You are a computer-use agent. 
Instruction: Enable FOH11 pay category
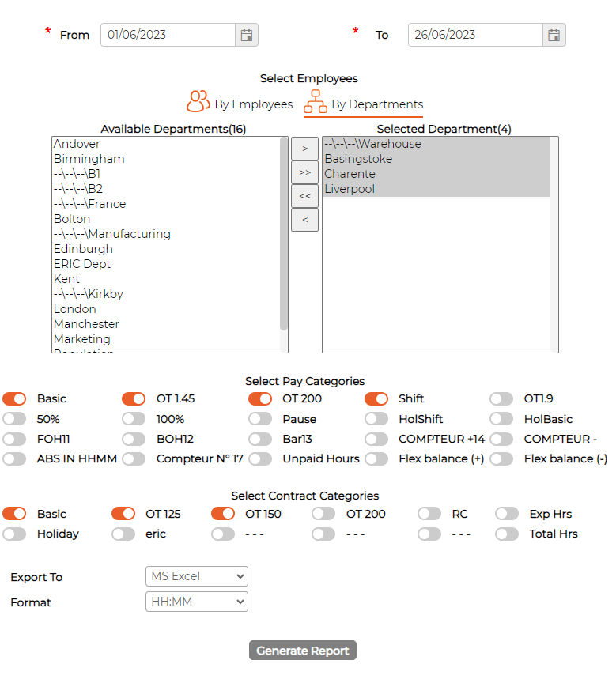point(14,439)
